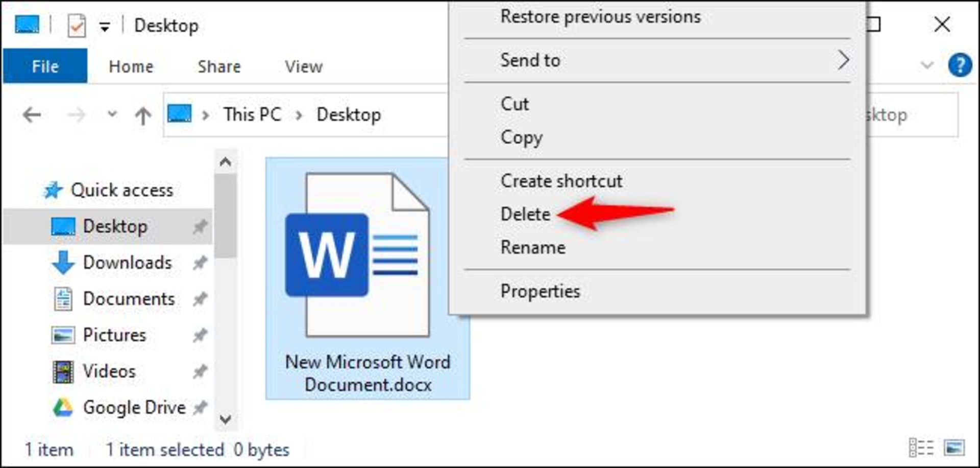Select Rename in the context menu

pos(533,247)
